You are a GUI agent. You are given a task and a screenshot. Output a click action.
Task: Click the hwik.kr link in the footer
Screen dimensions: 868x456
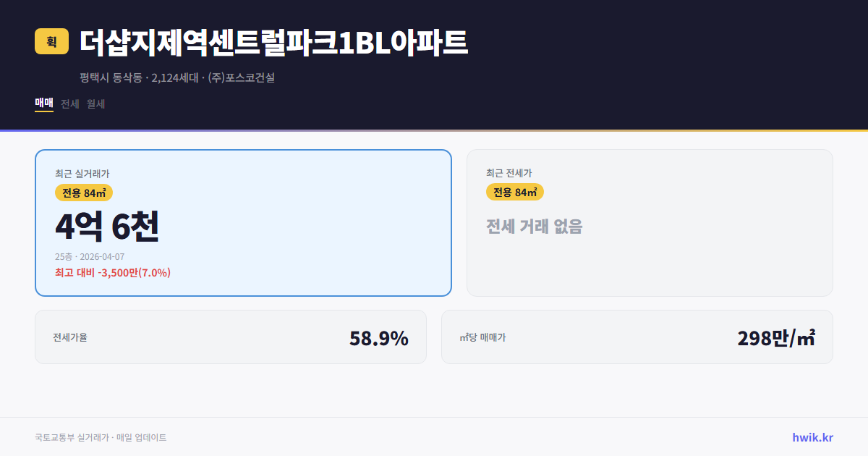(812, 436)
